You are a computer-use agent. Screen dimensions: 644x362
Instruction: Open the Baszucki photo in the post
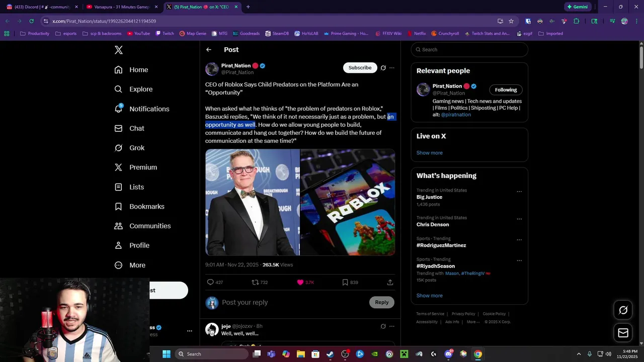[x=252, y=202]
